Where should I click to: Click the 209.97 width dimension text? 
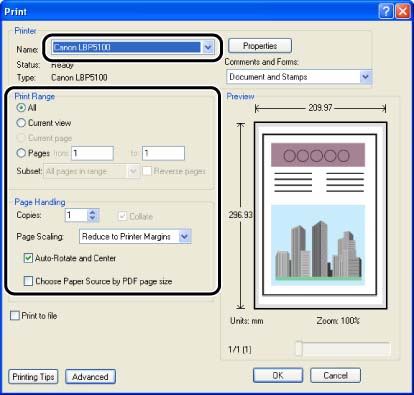pyautogui.click(x=320, y=108)
